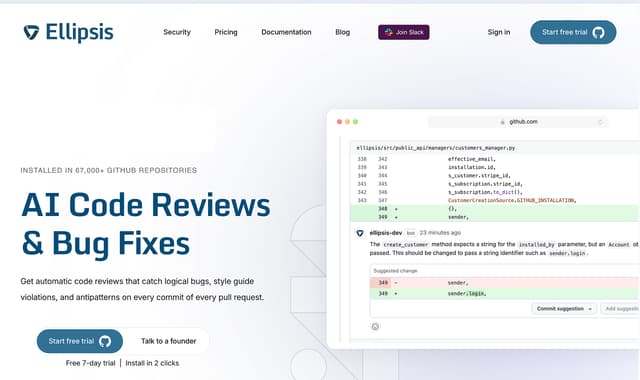This screenshot has height=380, width=640.
Task: Click the code line 'installation.id,'
Action: (x=471, y=167)
